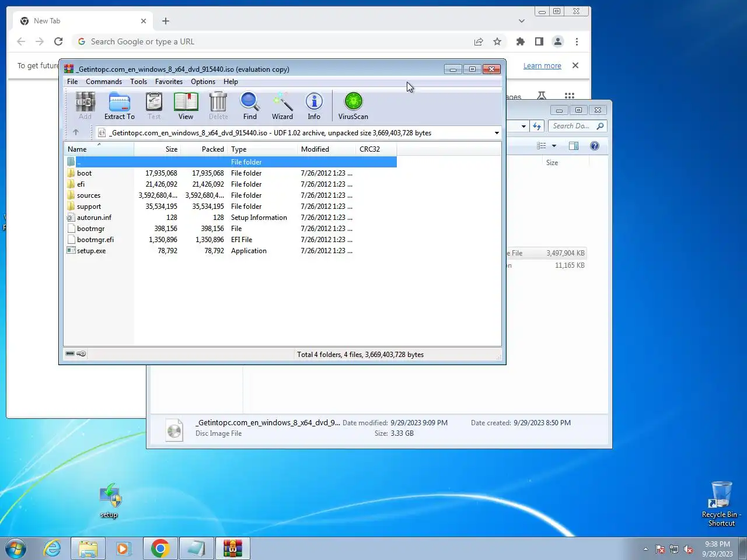
Task: Run VirusScan on the archive
Action: (x=353, y=106)
